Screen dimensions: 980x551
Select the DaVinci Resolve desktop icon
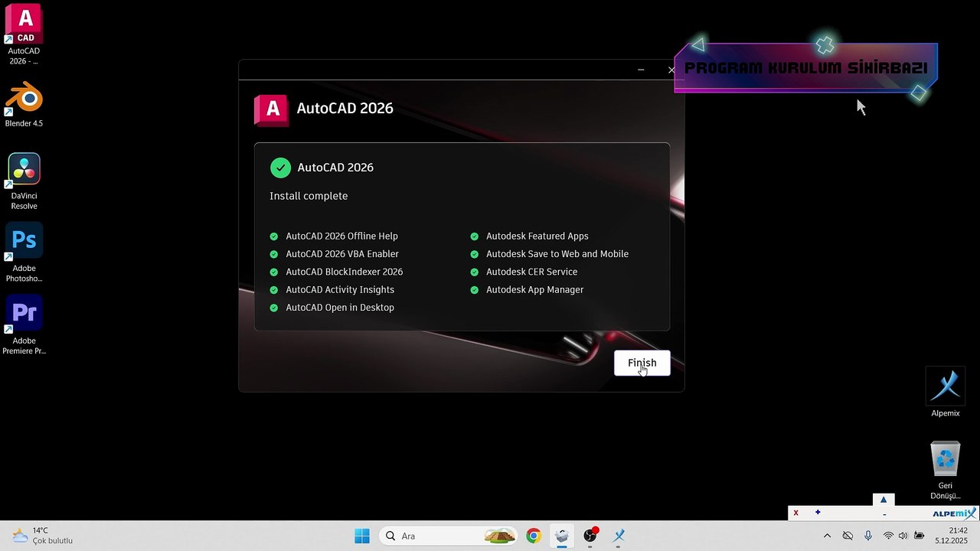point(24,181)
